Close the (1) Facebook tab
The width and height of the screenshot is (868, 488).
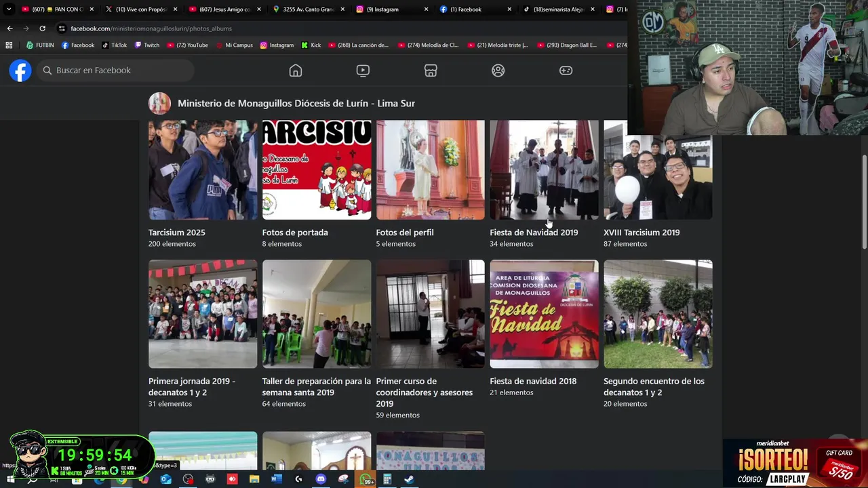tap(510, 9)
